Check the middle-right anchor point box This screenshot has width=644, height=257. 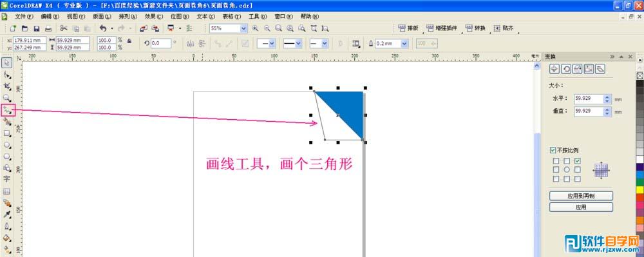578,169
